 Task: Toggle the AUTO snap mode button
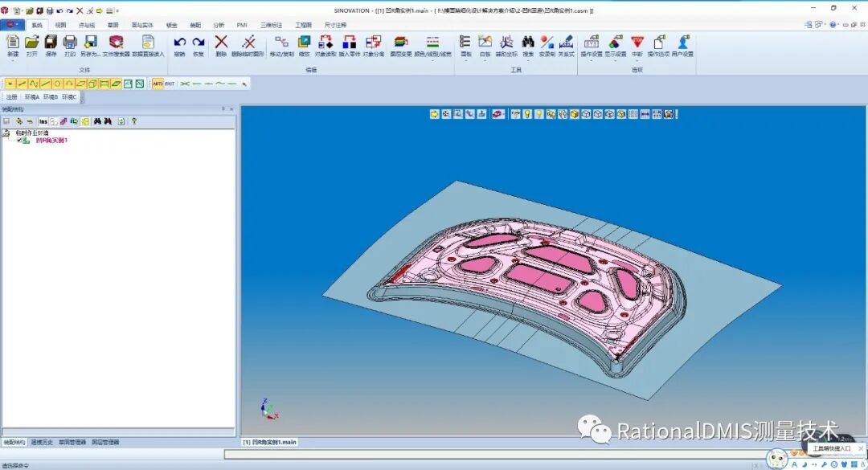tap(158, 84)
